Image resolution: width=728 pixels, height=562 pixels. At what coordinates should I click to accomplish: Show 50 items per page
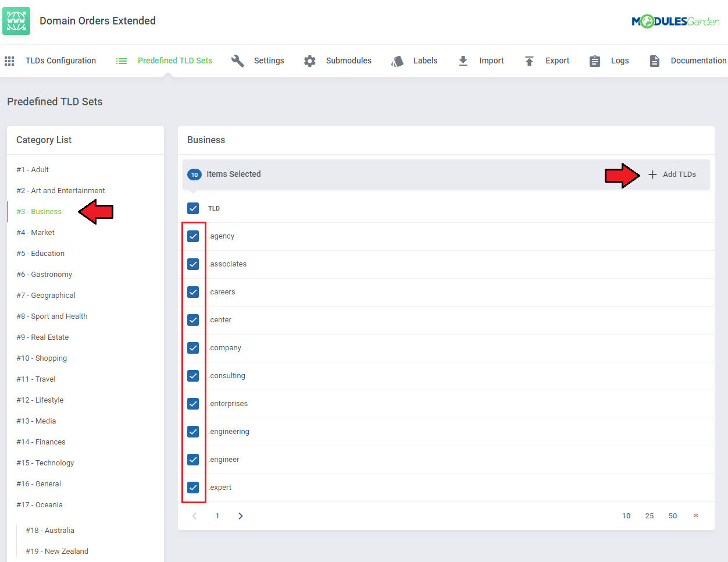[673, 516]
